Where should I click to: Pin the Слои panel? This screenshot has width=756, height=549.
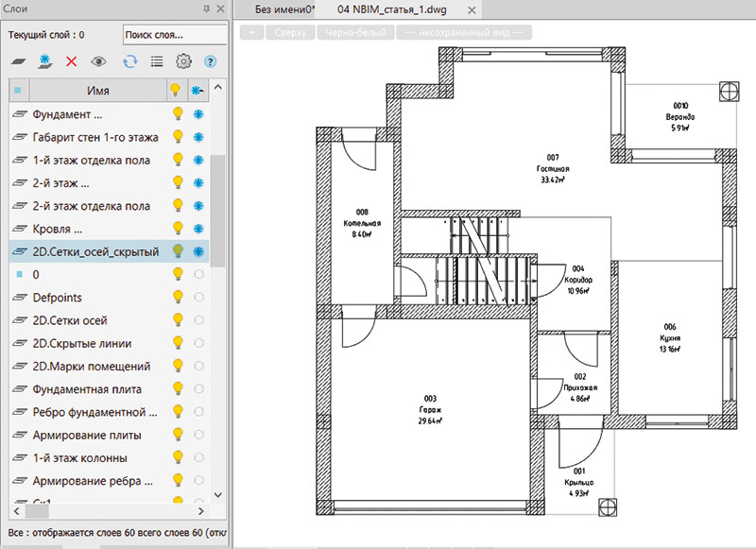[206, 9]
